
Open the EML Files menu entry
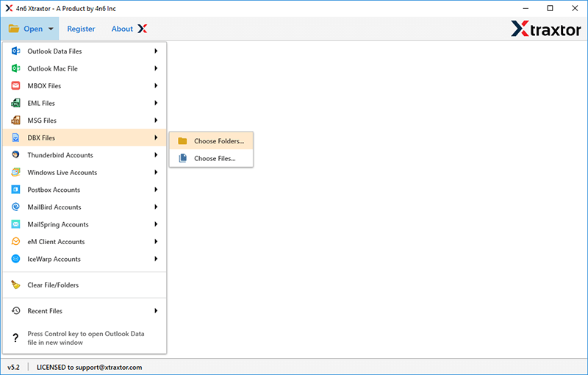(41, 104)
